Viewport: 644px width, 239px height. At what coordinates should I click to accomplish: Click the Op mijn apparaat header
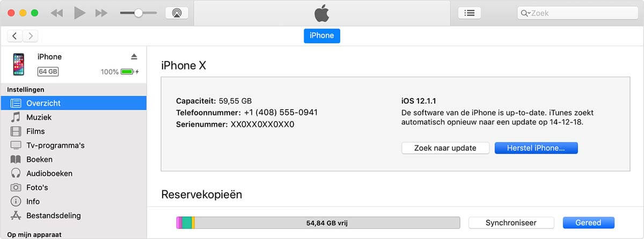click(34, 234)
